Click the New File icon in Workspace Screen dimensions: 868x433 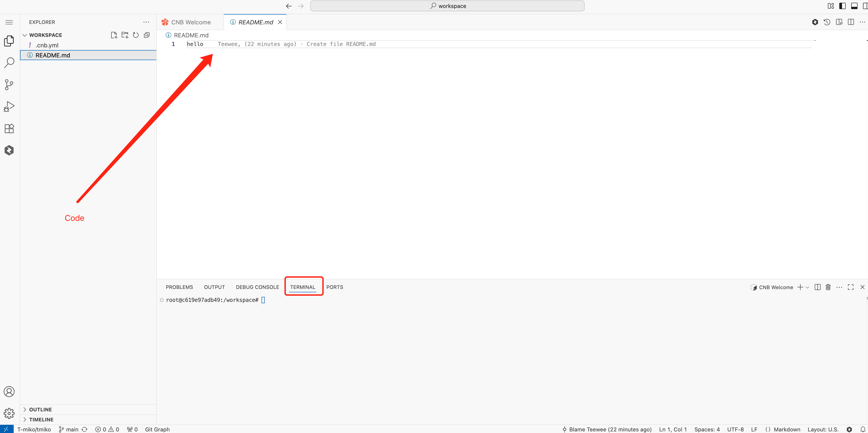114,35
